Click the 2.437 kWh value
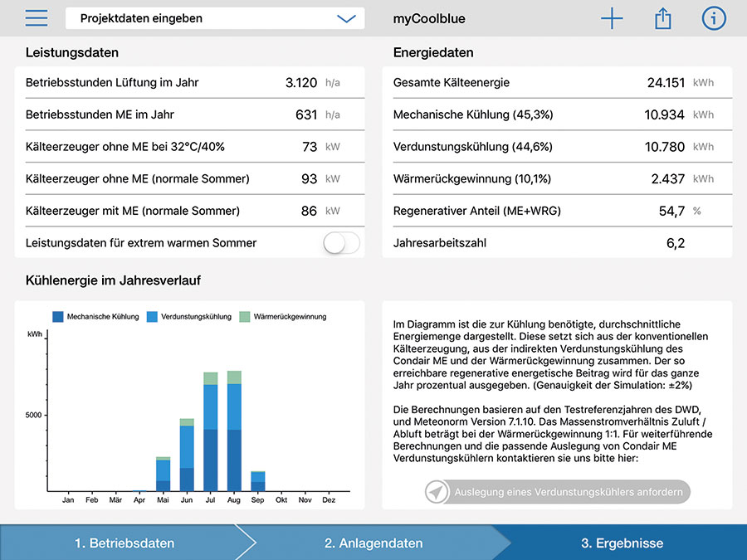747x560 pixels. 682,178
